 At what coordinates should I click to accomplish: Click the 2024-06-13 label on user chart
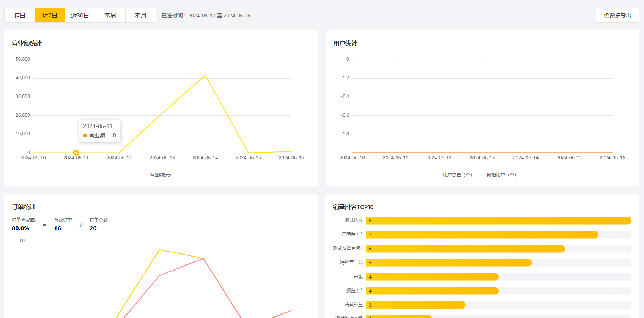point(482,158)
